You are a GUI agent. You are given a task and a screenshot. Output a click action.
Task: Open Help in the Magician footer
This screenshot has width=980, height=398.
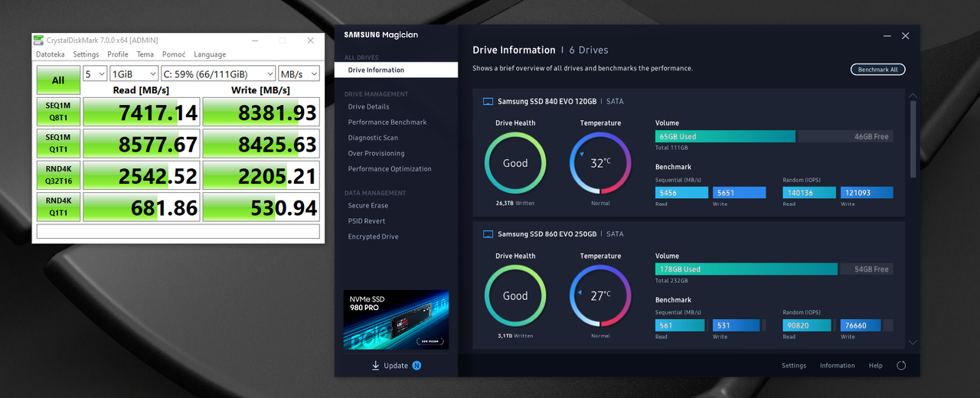tap(876, 366)
